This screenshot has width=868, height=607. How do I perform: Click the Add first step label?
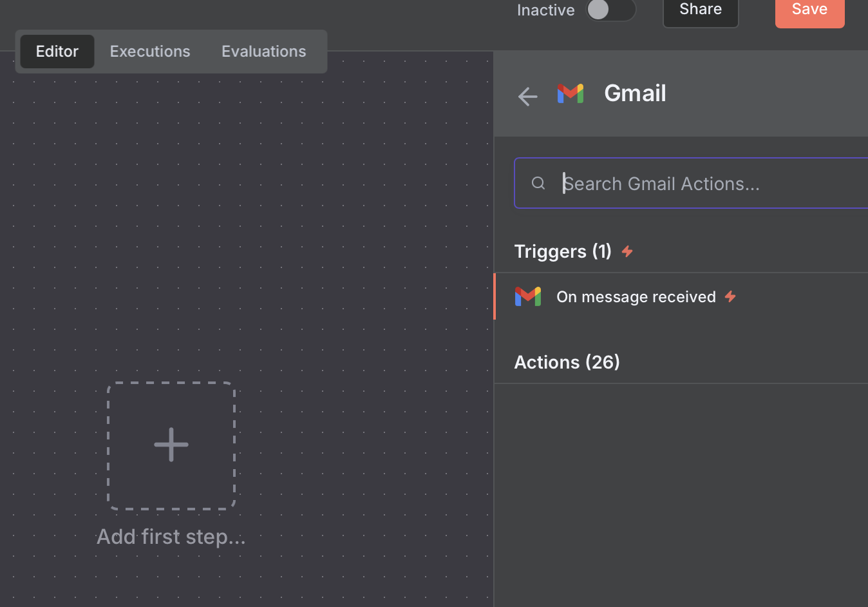tap(171, 537)
